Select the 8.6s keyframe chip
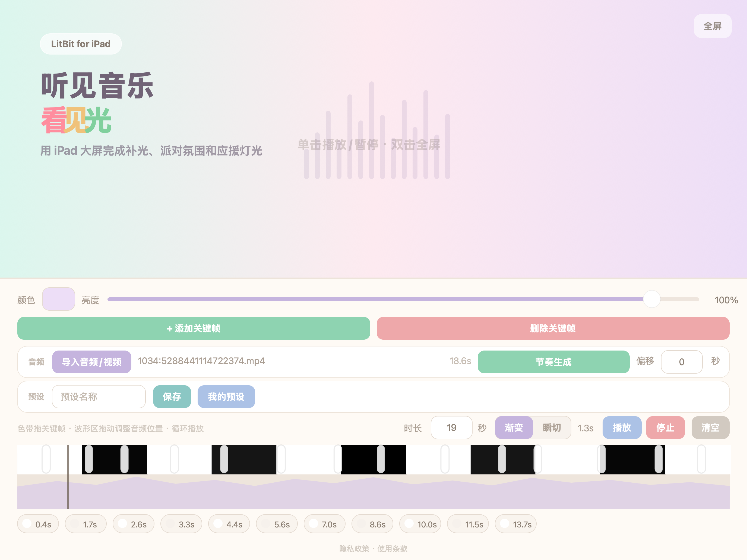This screenshot has width=747, height=560. [x=372, y=524]
